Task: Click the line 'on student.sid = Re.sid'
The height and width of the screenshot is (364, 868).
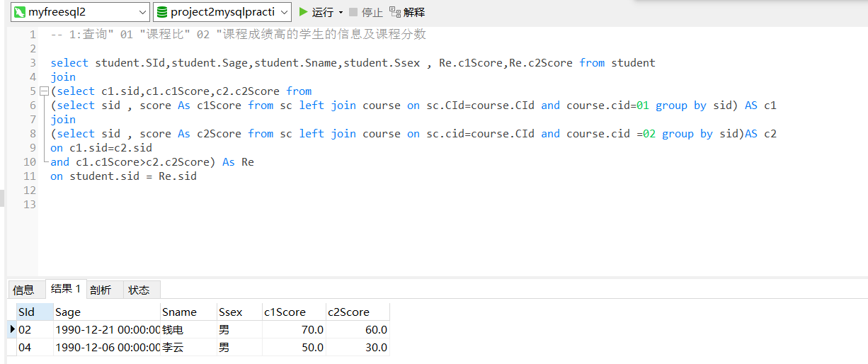Action: 124,176
